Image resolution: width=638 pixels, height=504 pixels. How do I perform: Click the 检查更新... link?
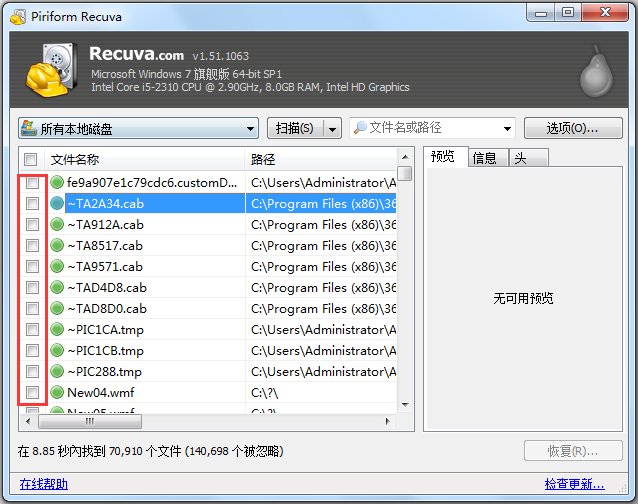[x=574, y=484]
